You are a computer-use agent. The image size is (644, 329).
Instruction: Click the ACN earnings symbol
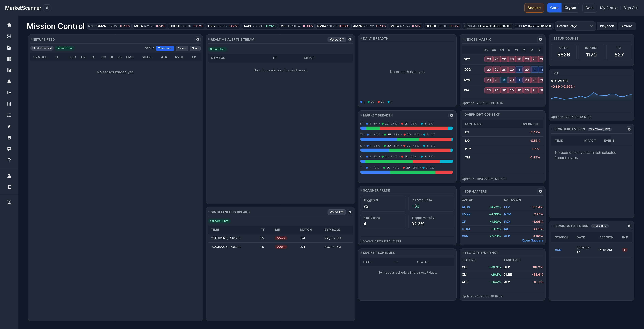pyautogui.click(x=558, y=250)
